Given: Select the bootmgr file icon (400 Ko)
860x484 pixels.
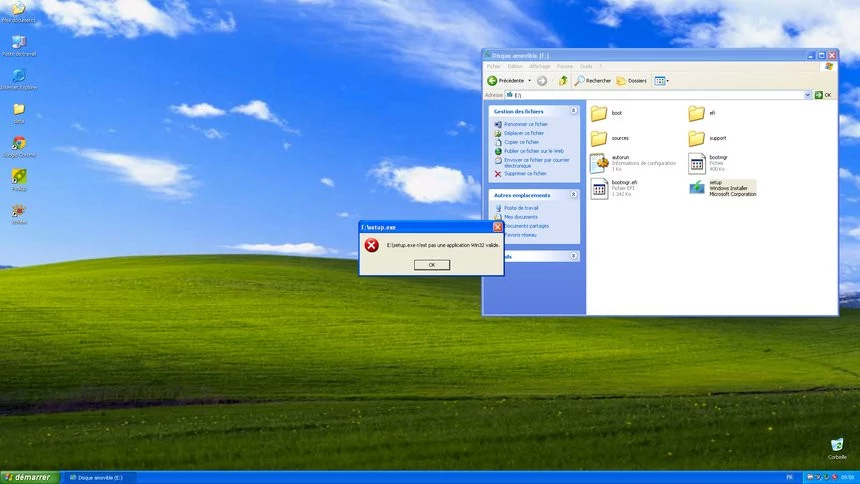Looking at the screenshot, I should [x=697, y=163].
